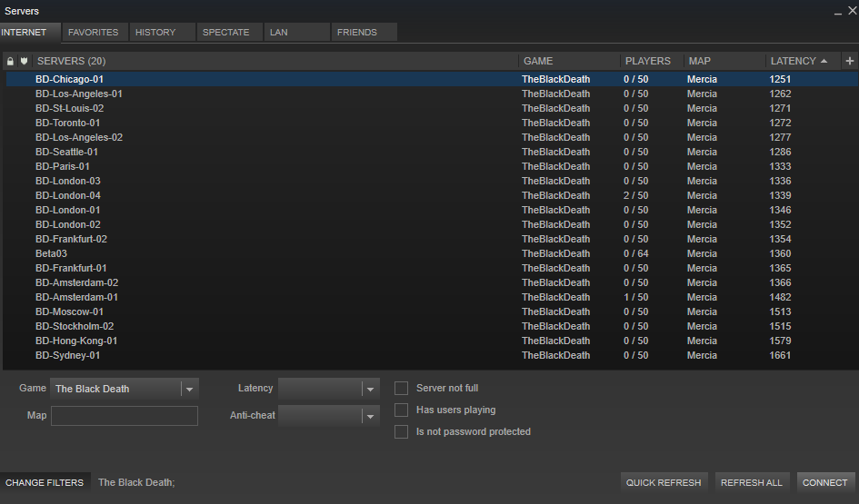The image size is (859, 504).
Task: Click the add column plus icon
Action: pos(849,61)
